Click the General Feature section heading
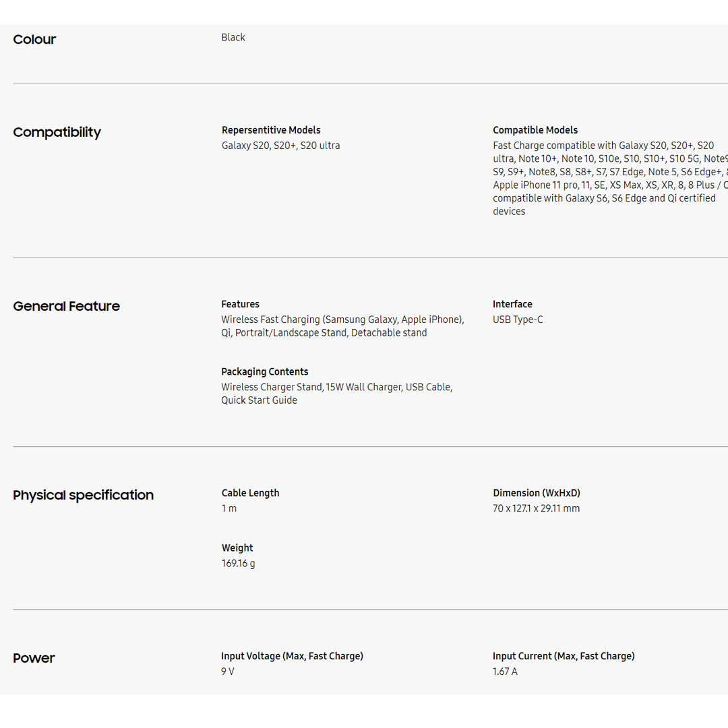The width and height of the screenshot is (728, 728). click(66, 307)
